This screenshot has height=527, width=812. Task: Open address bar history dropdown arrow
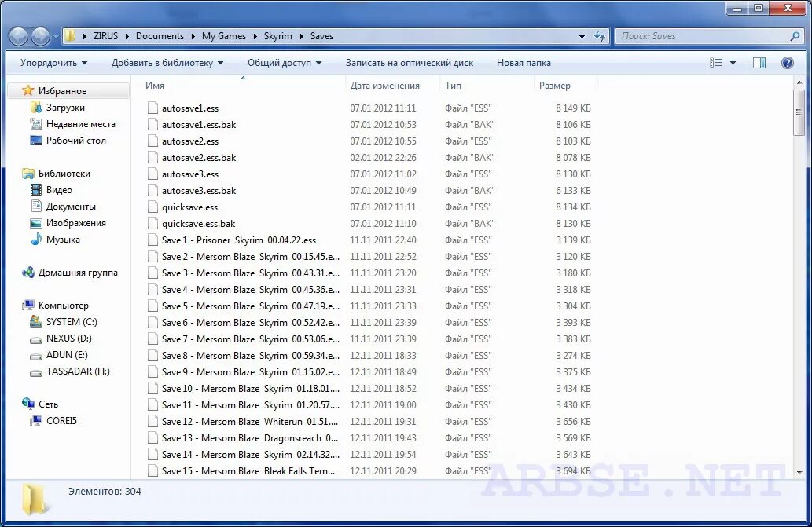(x=582, y=36)
